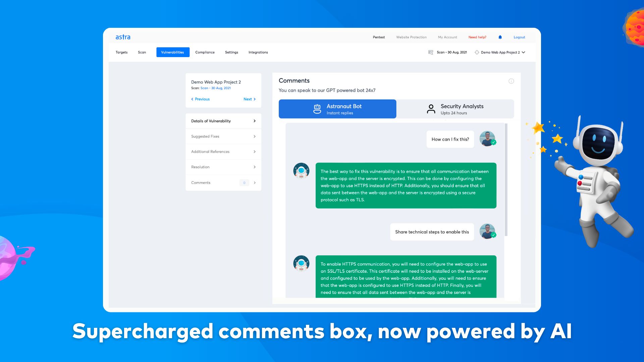Click the target icon beside Demo Web App Project 2
This screenshot has height=362, width=644.
tap(477, 52)
